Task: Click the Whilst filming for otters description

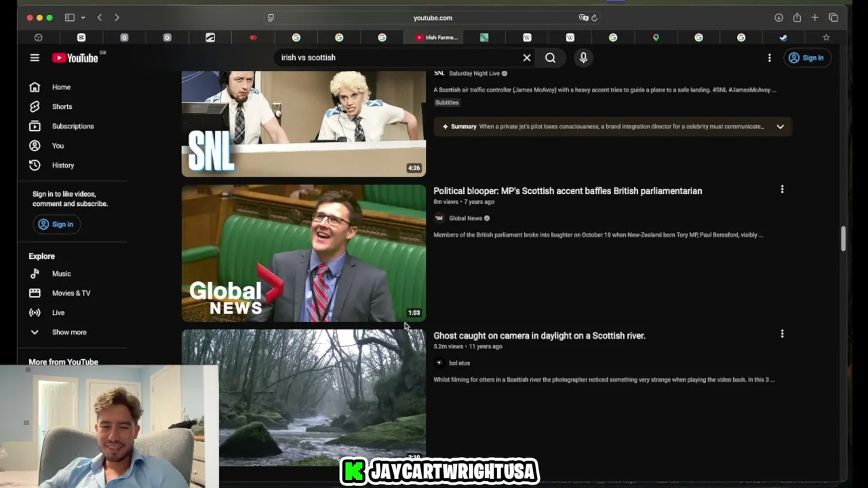Action: [604, 380]
